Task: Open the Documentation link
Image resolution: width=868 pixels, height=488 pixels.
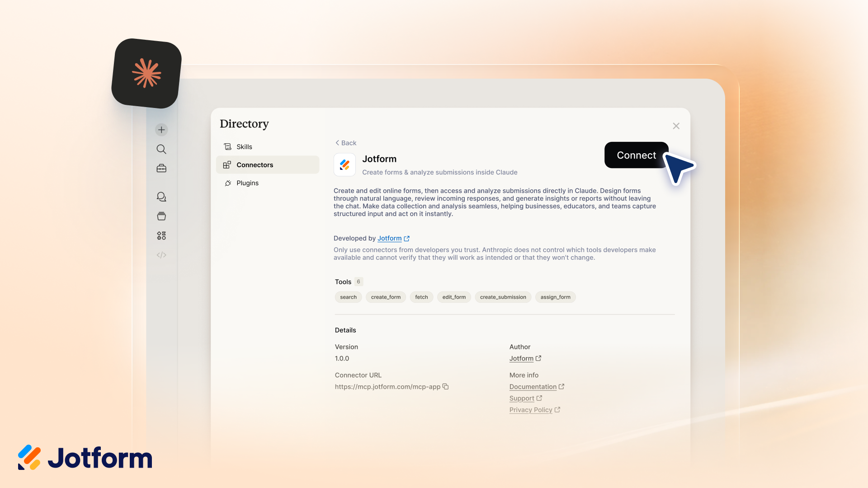Action: tap(533, 387)
